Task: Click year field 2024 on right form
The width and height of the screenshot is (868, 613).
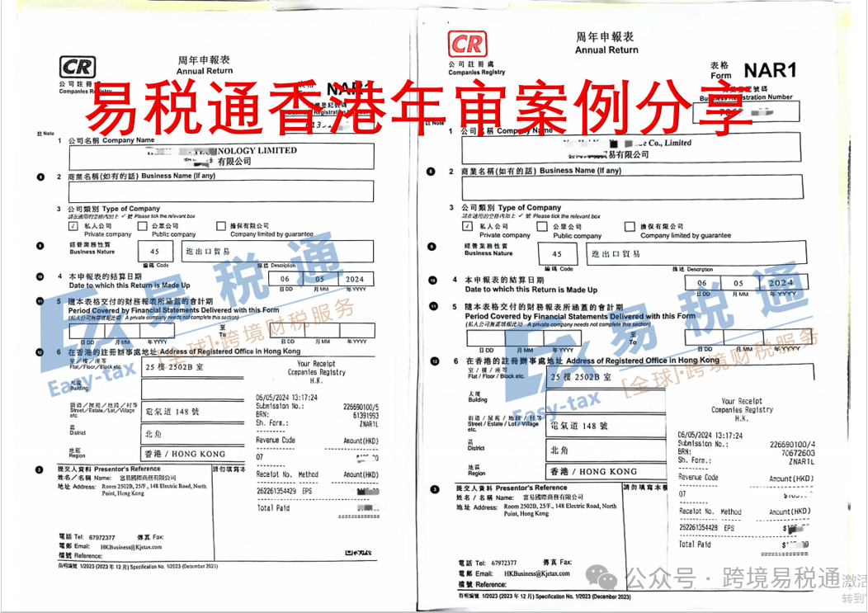Action: point(785,282)
